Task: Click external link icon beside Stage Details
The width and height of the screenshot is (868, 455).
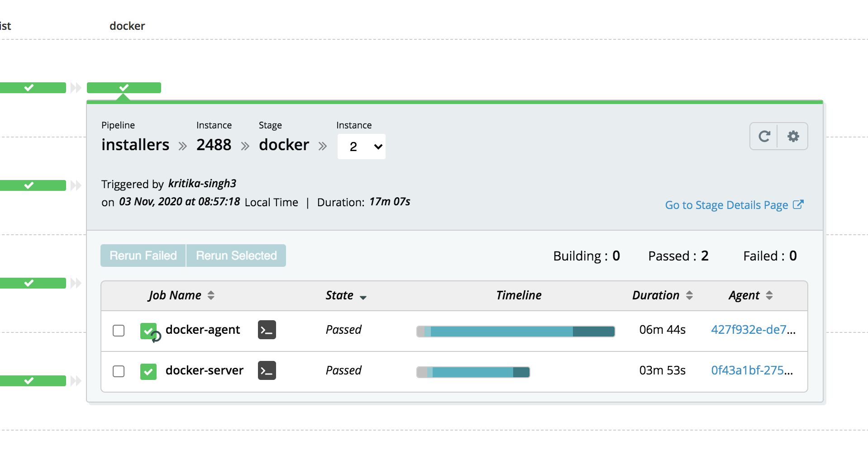Action: [798, 205]
